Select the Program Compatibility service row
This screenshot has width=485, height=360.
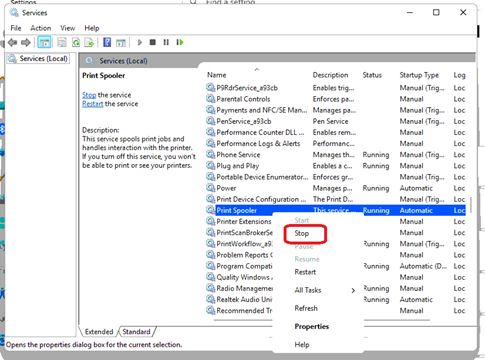(239, 266)
